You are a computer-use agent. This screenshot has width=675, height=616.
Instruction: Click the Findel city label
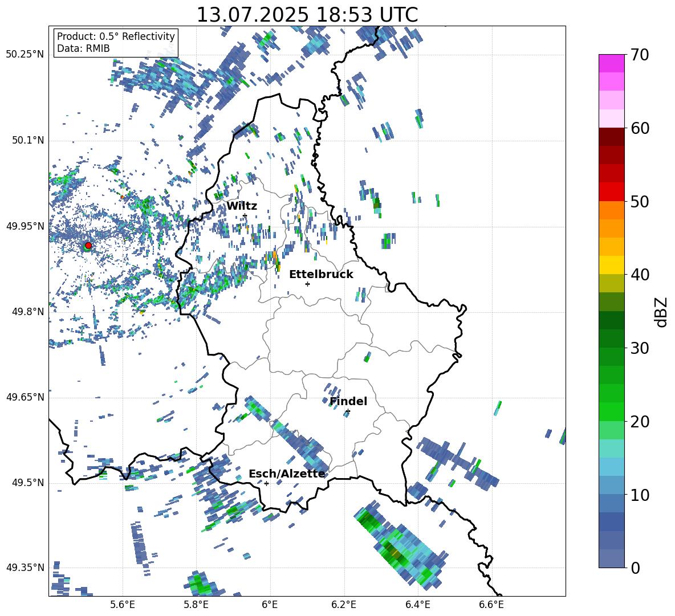pos(348,401)
